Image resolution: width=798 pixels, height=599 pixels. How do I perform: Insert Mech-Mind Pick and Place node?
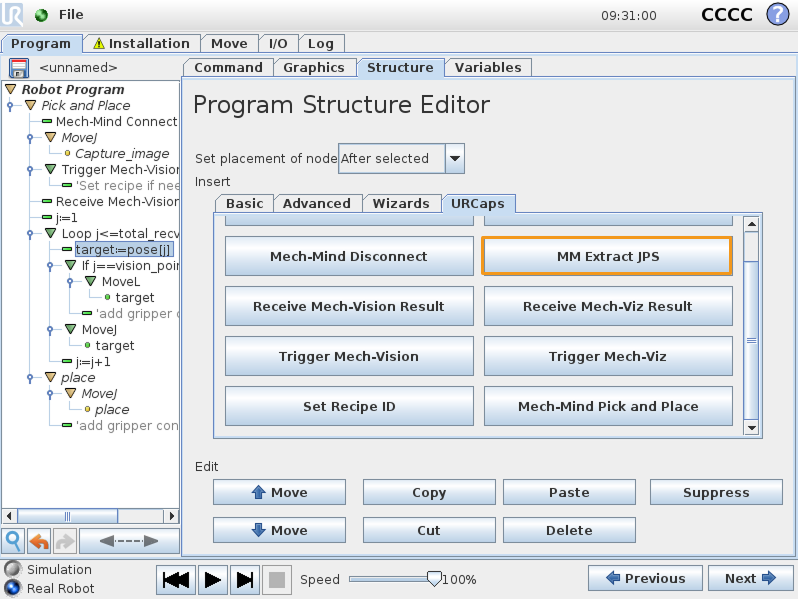(608, 406)
